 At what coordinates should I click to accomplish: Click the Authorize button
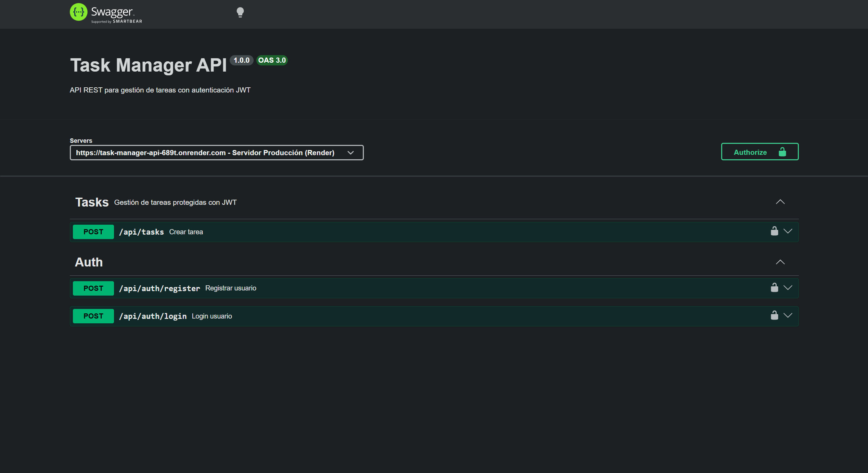tap(760, 152)
